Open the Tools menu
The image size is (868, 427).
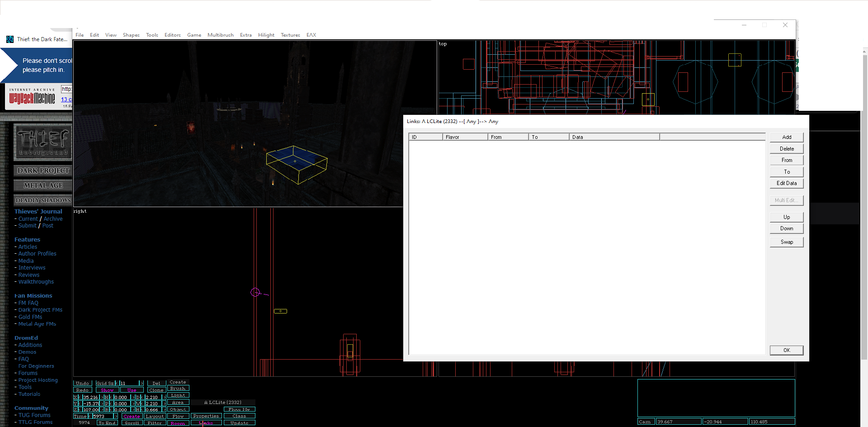(x=152, y=35)
